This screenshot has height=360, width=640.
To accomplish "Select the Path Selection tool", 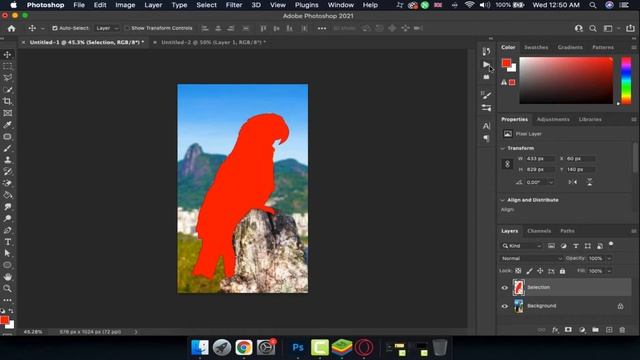I will point(7,253).
